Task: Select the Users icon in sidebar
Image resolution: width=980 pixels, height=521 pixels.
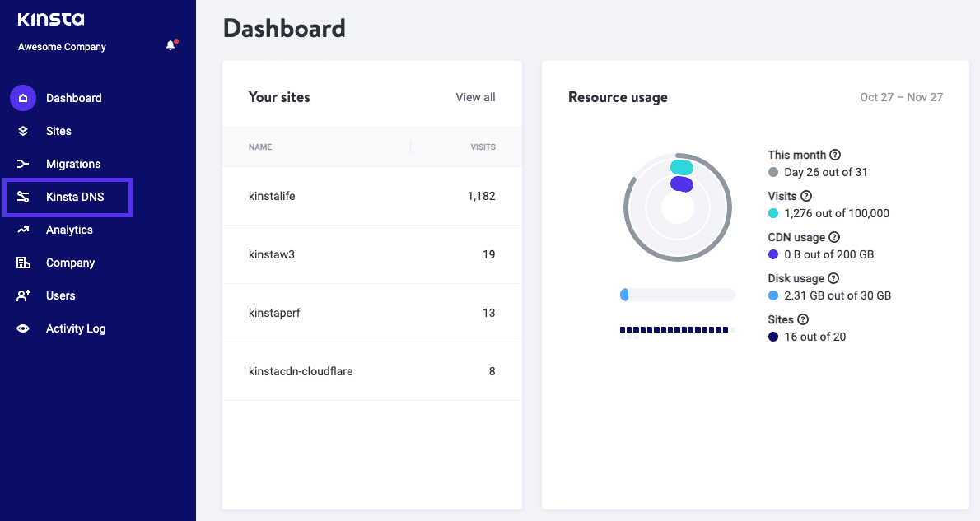Action: [22, 295]
